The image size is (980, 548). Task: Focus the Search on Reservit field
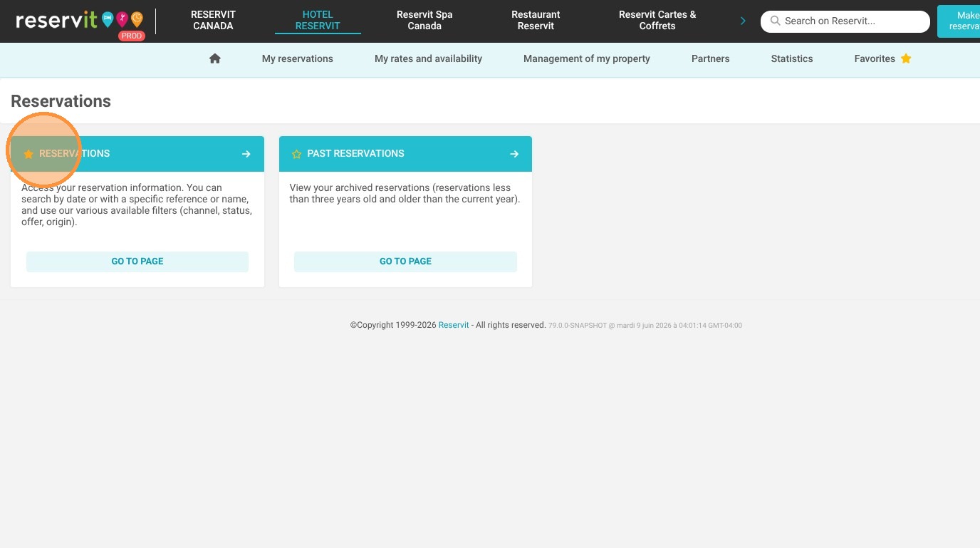845,21
